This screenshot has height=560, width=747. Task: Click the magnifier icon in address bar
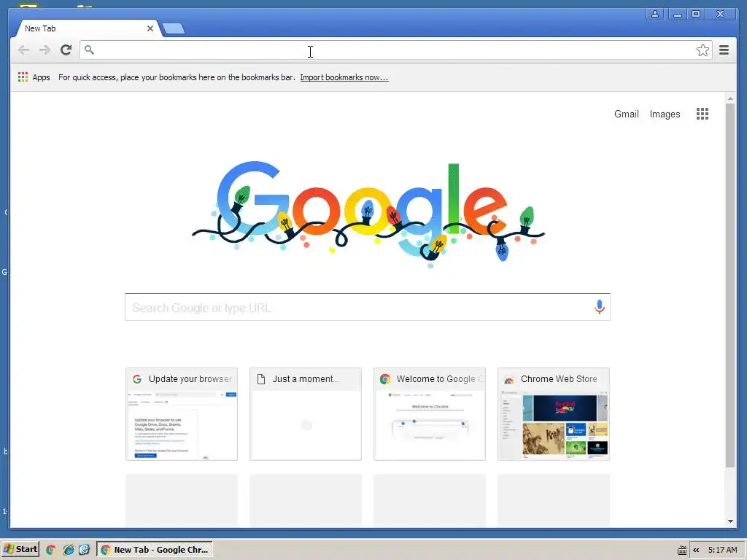pyautogui.click(x=89, y=50)
